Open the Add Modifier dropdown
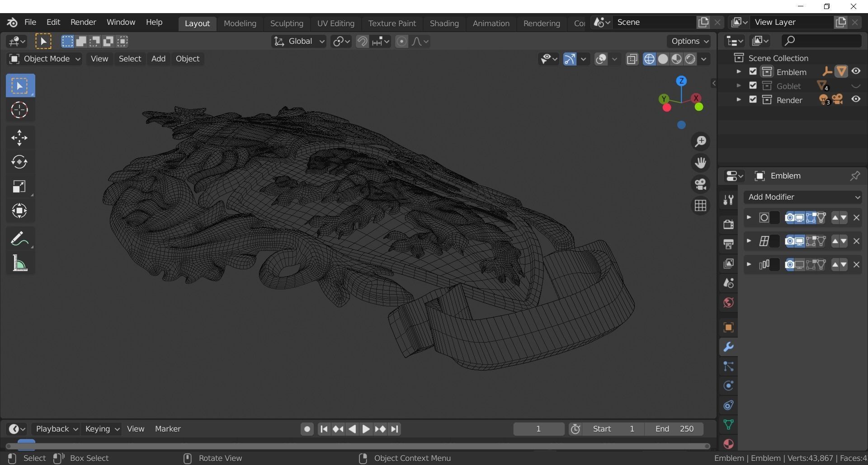This screenshot has height=465, width=868. (x=803, y=197)
